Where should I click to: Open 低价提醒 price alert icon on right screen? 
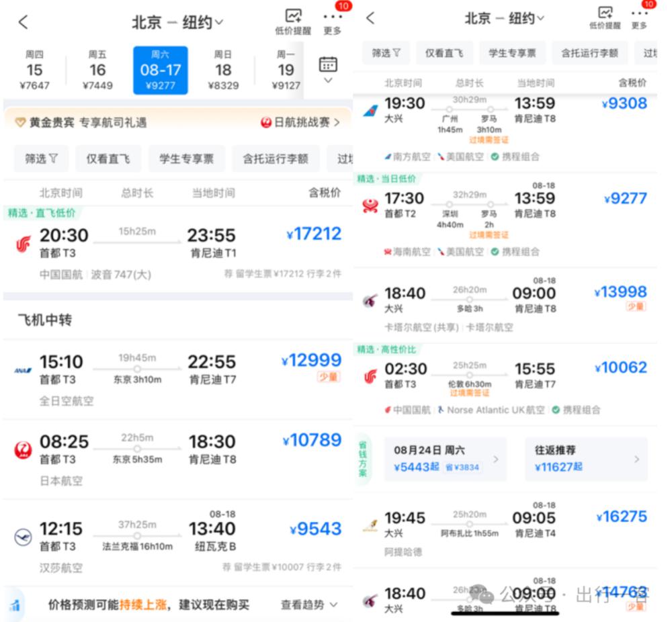[x=605, y=17]
